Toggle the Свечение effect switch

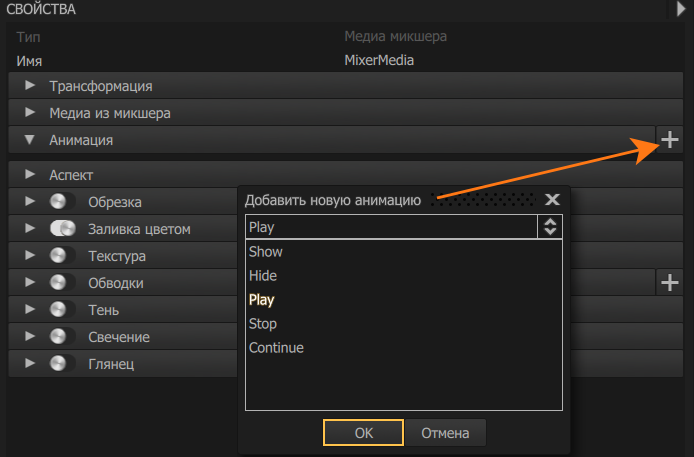63,337
